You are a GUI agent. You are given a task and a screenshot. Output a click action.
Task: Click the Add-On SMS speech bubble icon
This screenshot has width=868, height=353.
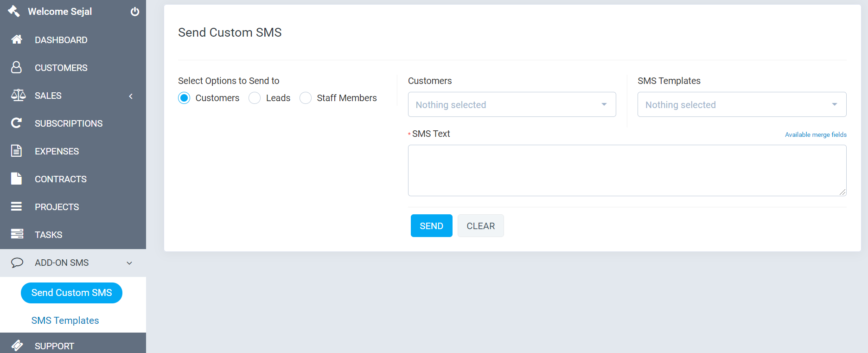coord(17,263)
